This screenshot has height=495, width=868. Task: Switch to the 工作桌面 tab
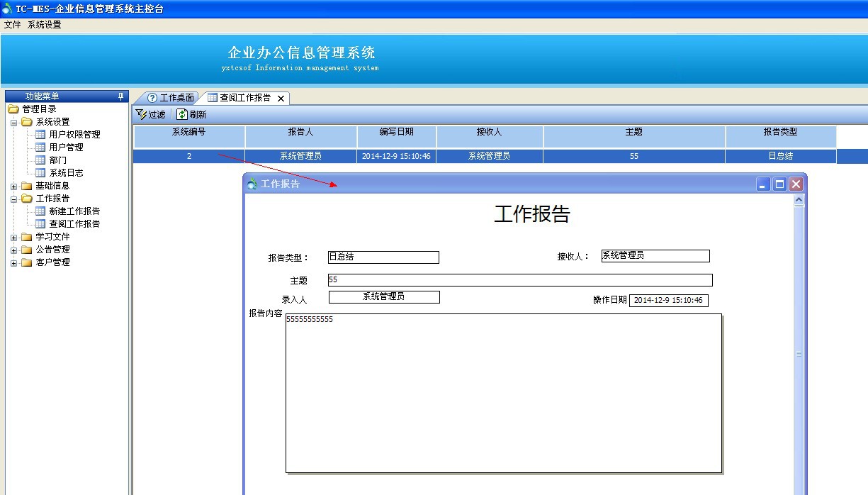[x=170, y=98]
